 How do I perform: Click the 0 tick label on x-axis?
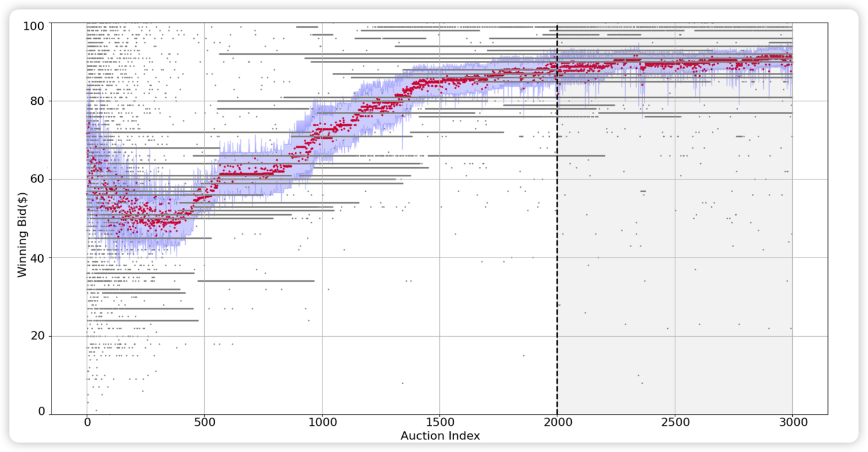click(87, 422)
